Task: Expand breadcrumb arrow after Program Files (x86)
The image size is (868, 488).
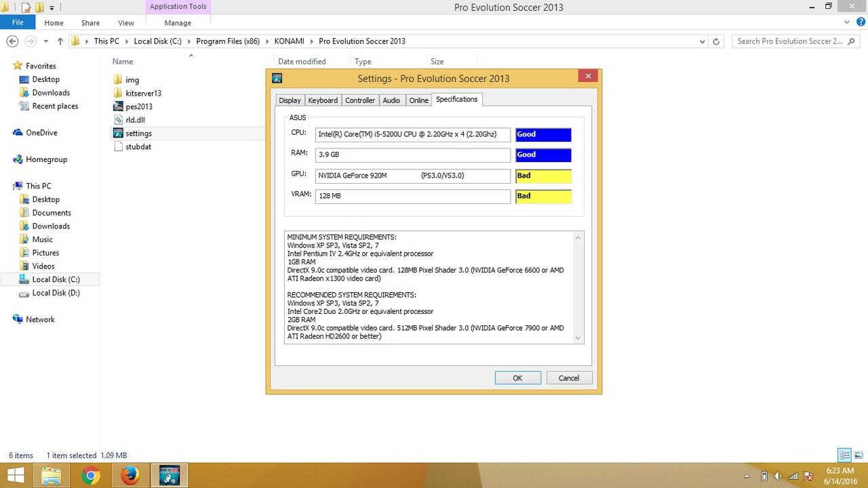Action: point(268,41)
